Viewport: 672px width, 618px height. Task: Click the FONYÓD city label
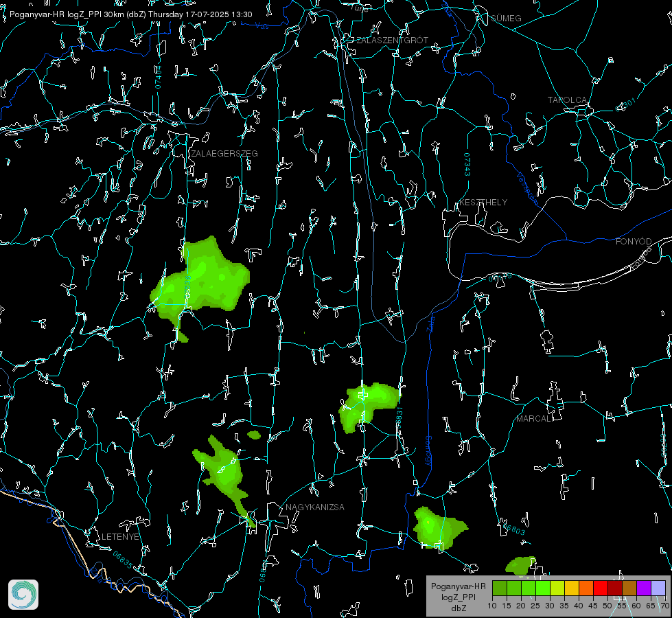pyautogui.click(x=634, y=242)
